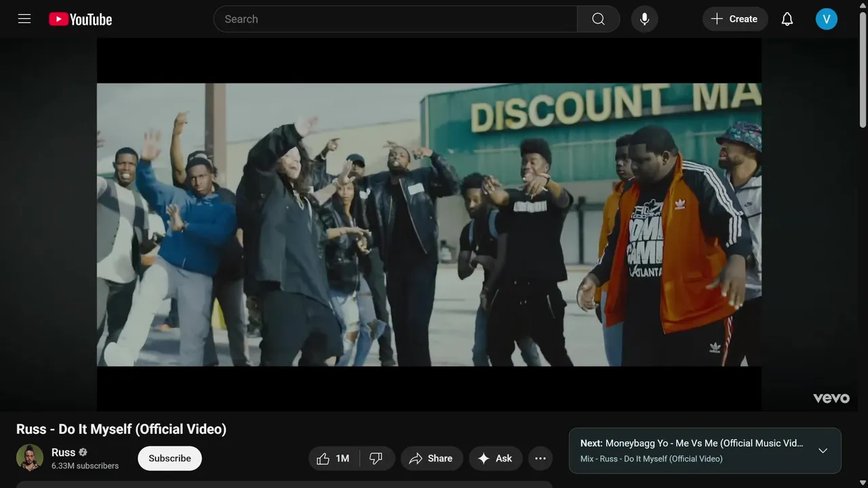This screenshot has width=868, height=488.
Task: Open the hamburger guide menu
Action: (x=24, y=19)
